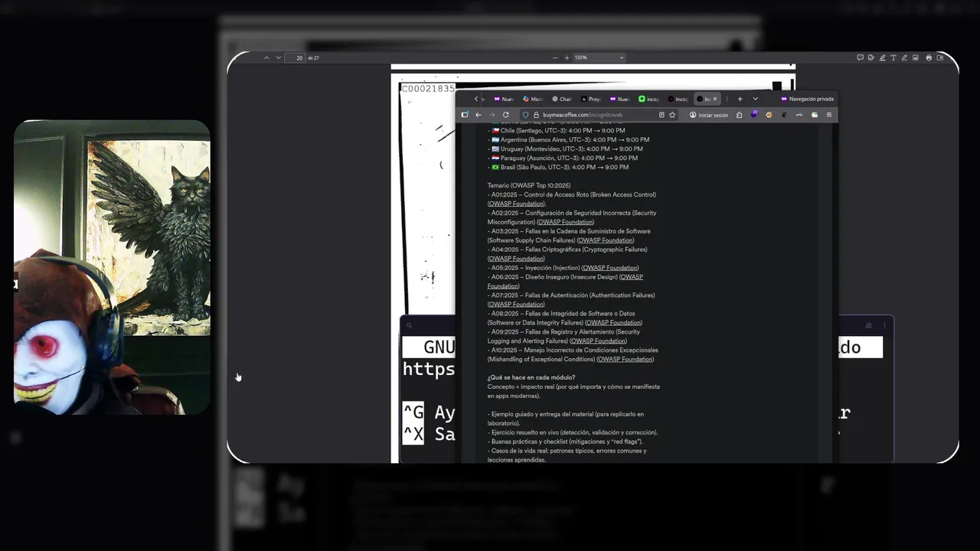980x551 pixels.
Task: Open the purple extension with badge 20
Action: [x=754, y=114]
